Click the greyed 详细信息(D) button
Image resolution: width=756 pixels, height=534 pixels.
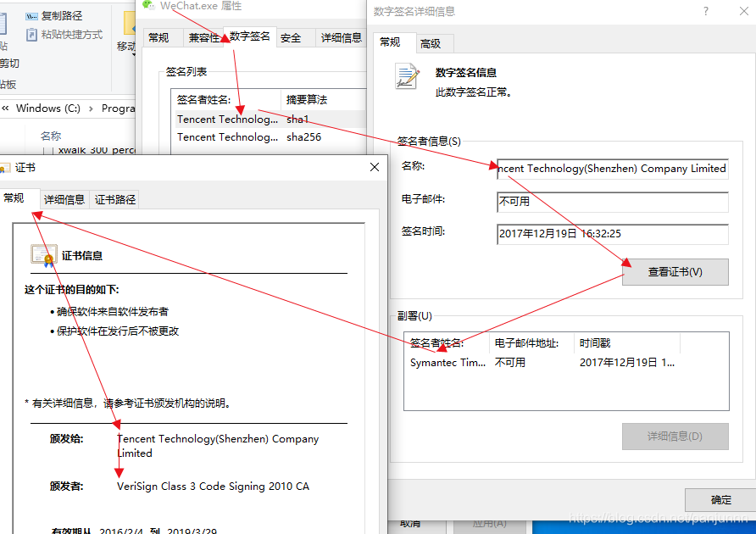click(x=675, y=437)
